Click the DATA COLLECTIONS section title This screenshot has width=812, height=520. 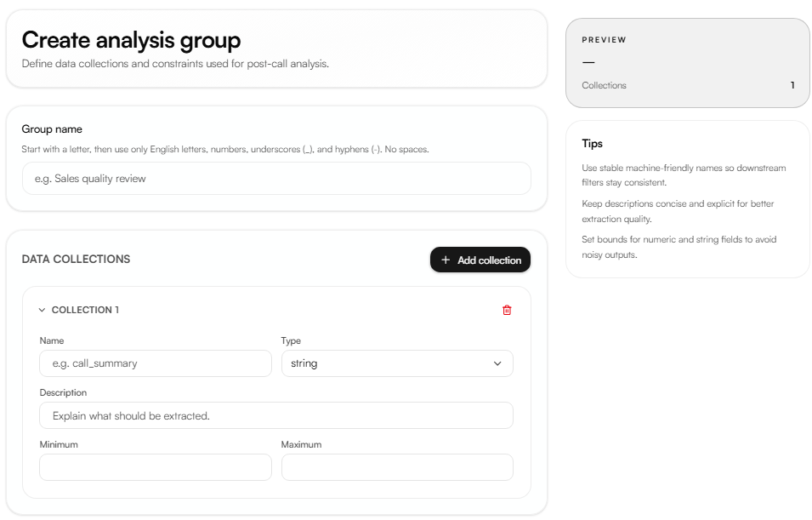[x=77, y=260]
